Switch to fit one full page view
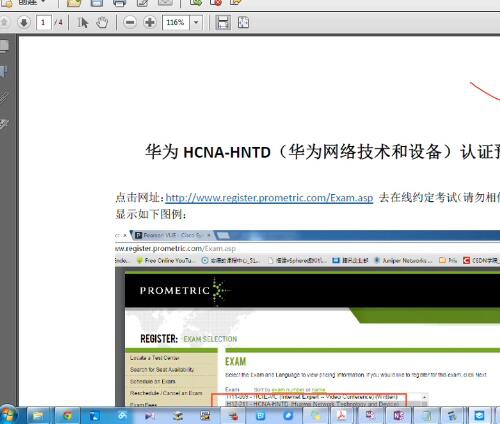This screenshot has height=424, width=500. 243,23
